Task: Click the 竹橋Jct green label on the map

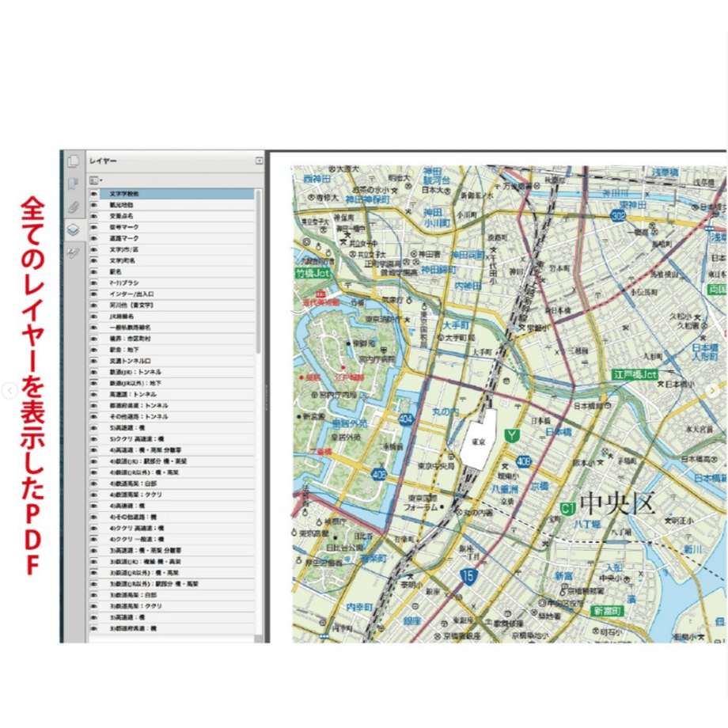Action: 313,273
